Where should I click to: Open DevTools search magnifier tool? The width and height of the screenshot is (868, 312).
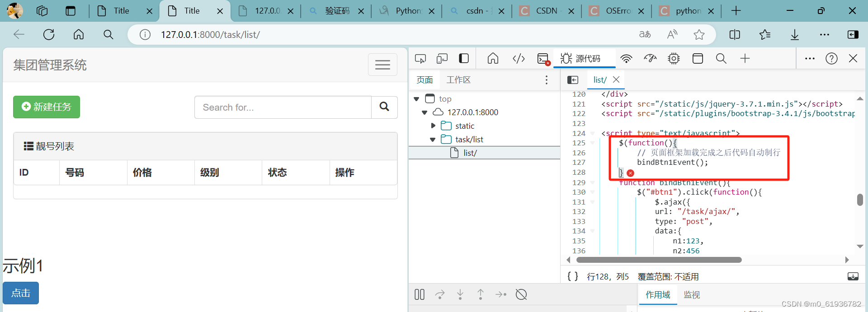pos(721,58)
